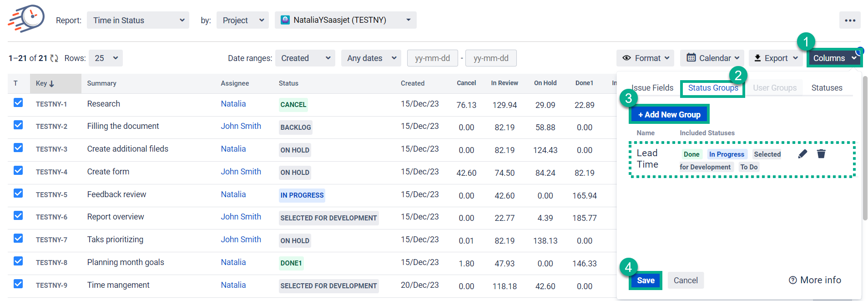Screen dimensions: 868x301
Task: Switch to the Statuses tab
Action: click(827, 88)
